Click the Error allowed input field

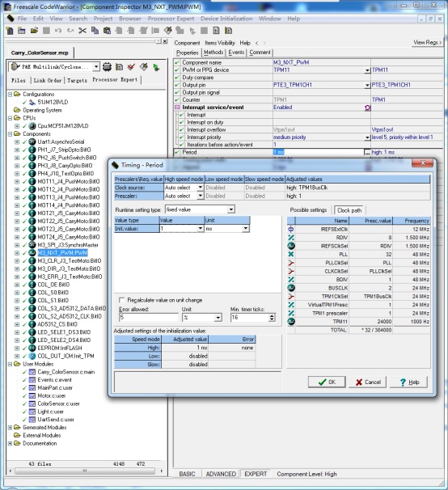click(149, 318)
